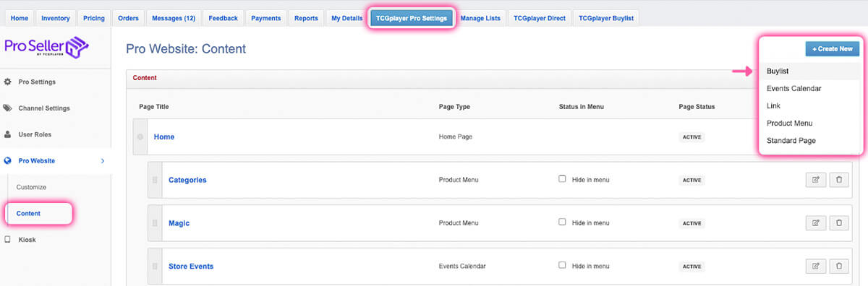This screenshot has width=868, height=286.
Task: Click the Page Type column header
Action: [x=454, y=107]
